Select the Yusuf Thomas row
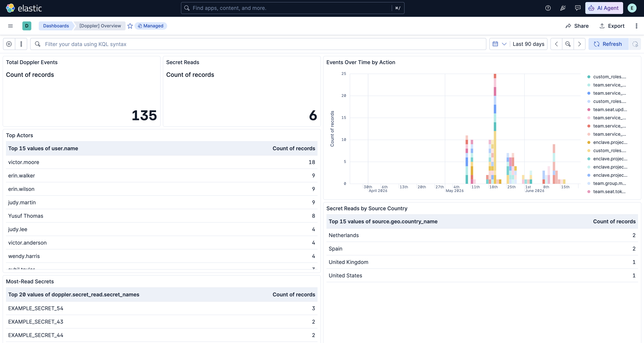Screen dimensions: 644x343 [162, 216]
